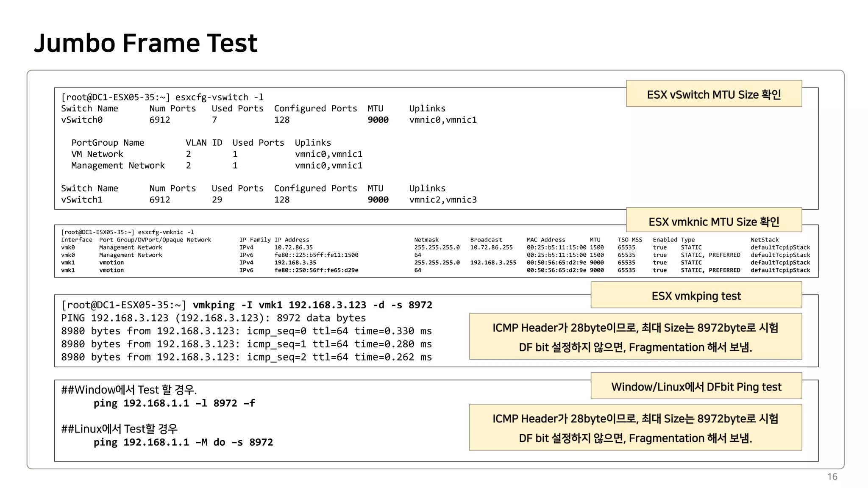Click the broadcast address 10.72.86.255

(491, 247)
